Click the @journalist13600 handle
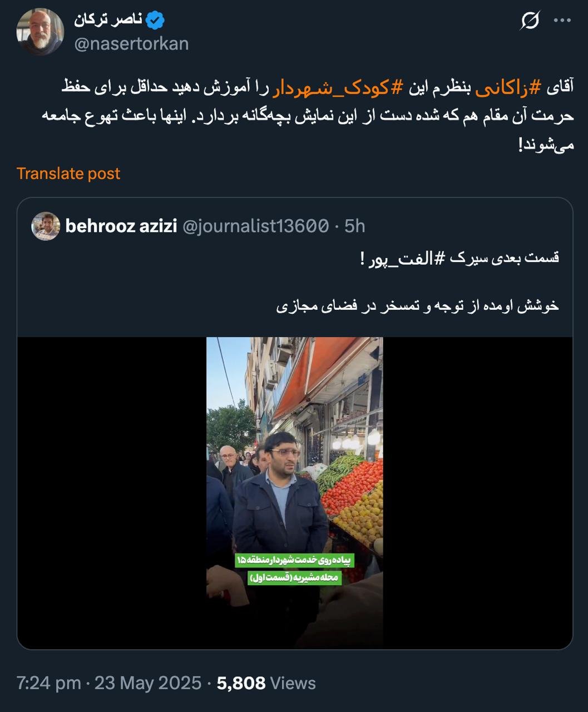The height and width of the screenshot is (712, 588). coord(255,226)
